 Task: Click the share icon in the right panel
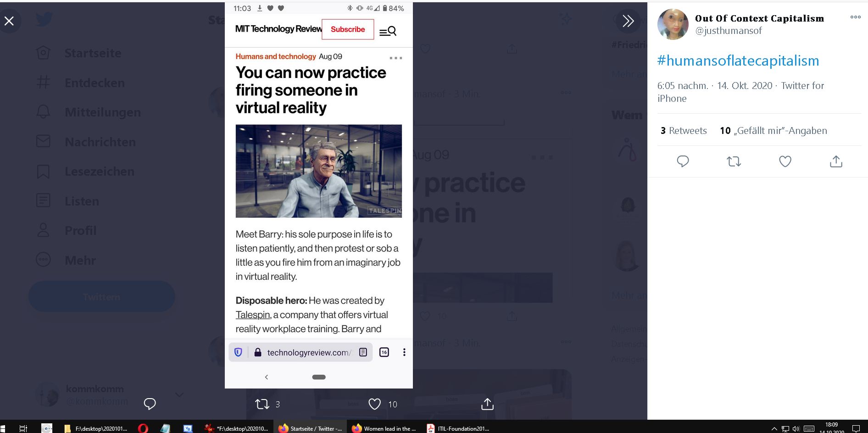click(x=836, y=161)
